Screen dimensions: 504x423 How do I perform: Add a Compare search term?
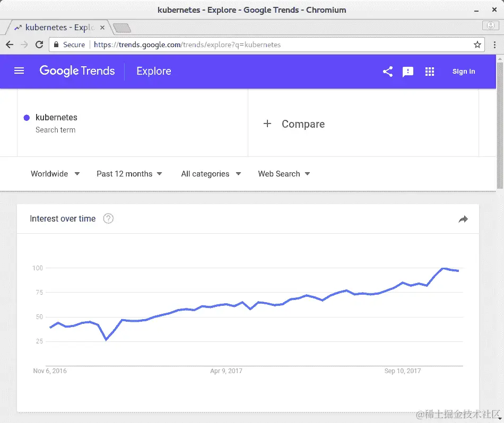(x=294, y=124)
